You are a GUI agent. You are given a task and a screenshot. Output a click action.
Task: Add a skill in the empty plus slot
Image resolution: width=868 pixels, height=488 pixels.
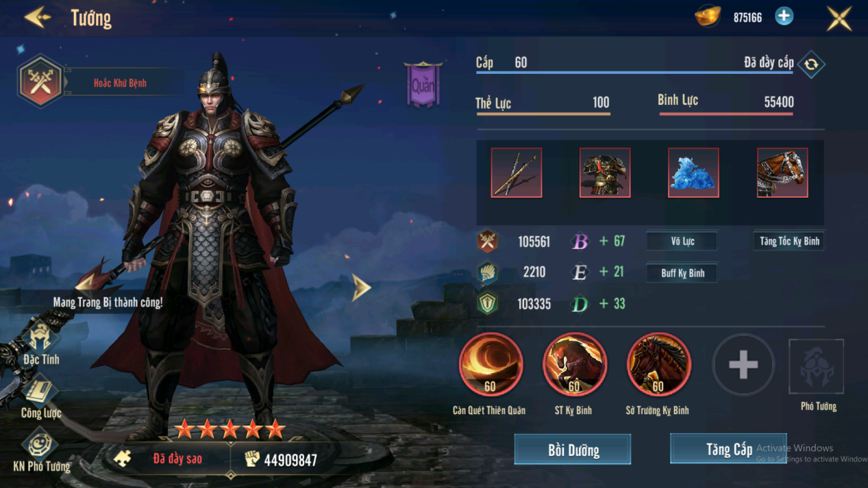[743, 365]
